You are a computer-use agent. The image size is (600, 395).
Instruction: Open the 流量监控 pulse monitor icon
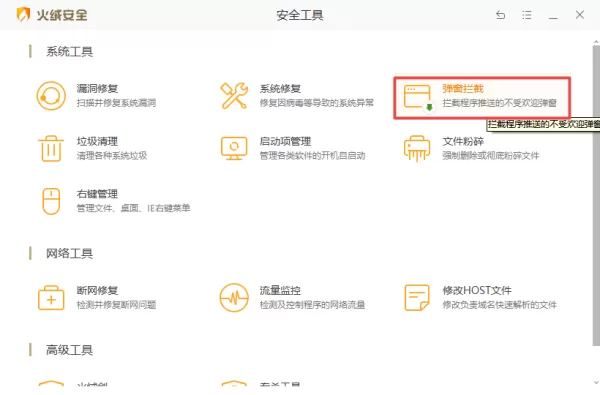[234, 298]
